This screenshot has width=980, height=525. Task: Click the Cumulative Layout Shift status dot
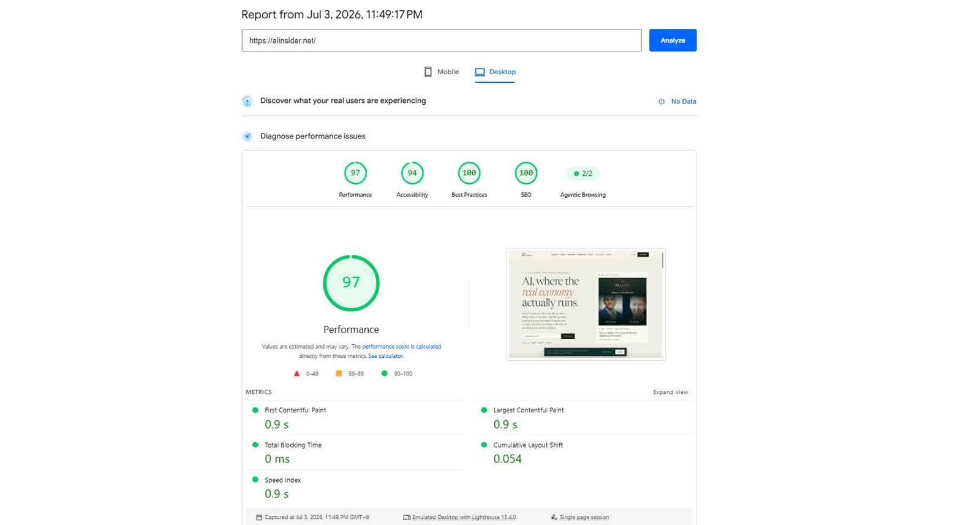(484, 445)
